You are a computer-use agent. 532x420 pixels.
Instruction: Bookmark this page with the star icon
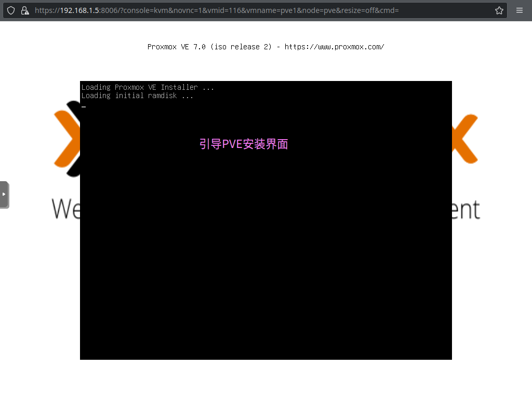[499, 10]
